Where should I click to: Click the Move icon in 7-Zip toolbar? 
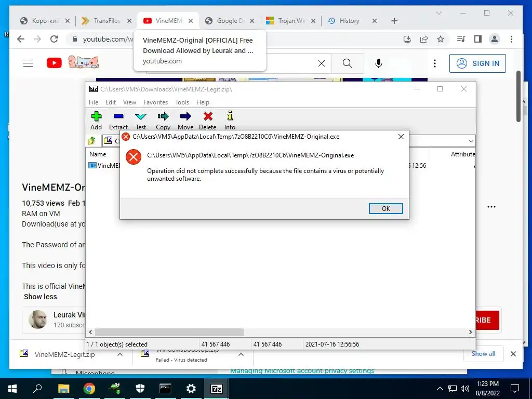tap(185, 116)
